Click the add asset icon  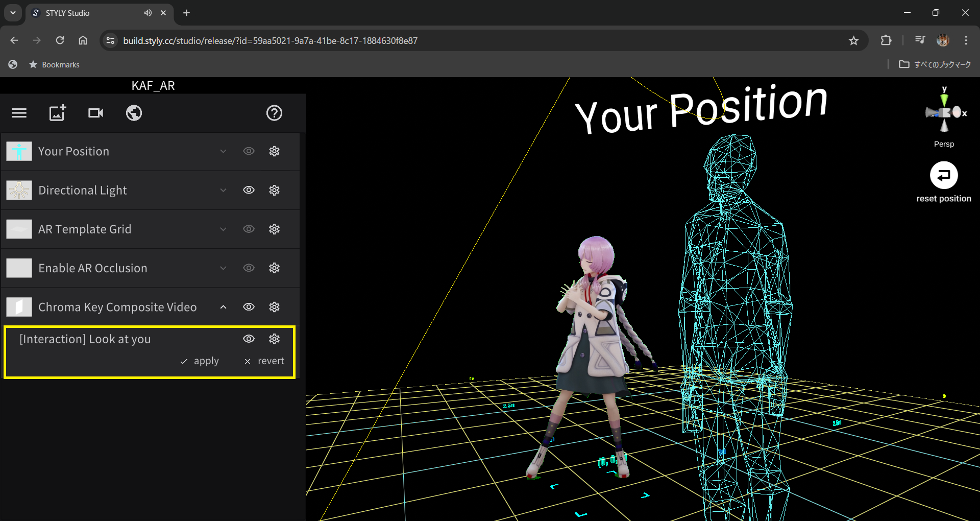(x=58, y=113)
